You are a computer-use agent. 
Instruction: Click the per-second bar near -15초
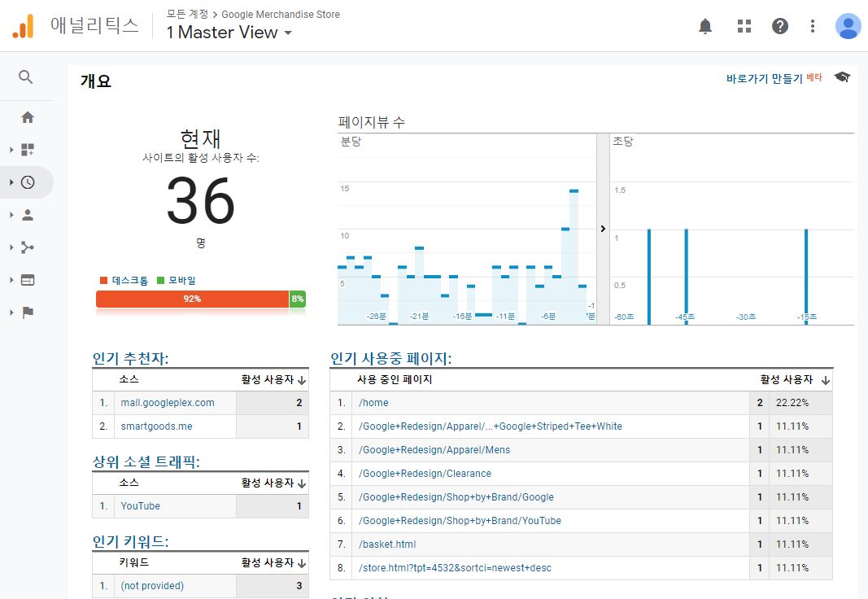click(x=806, y=276)
